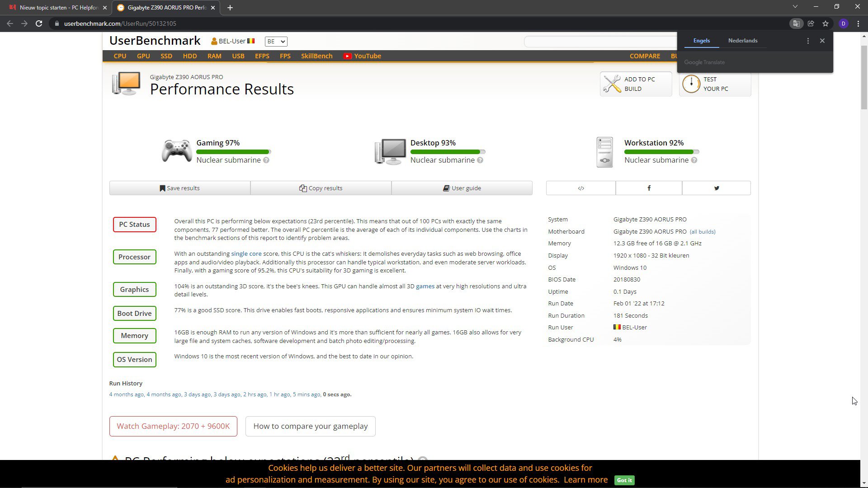Click the Nuclear submarine help icon under Gaming
Viewport: 868px width, 488px height.
(x=266, y=160)
